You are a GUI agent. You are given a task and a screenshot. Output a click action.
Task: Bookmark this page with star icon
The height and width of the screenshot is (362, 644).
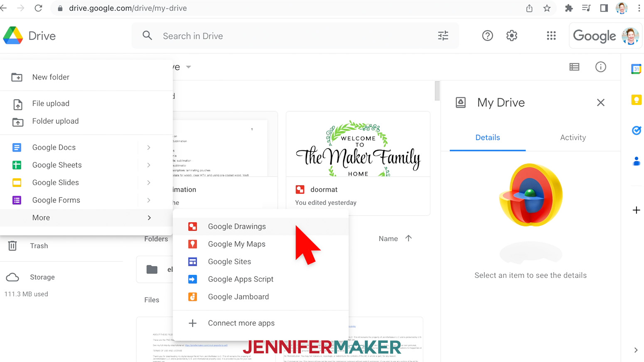click(547, 8)
